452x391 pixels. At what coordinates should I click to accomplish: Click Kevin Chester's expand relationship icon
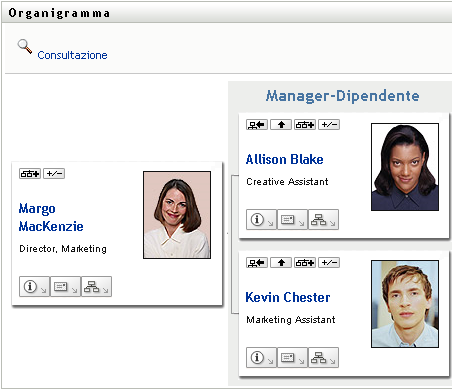(305, 263)
